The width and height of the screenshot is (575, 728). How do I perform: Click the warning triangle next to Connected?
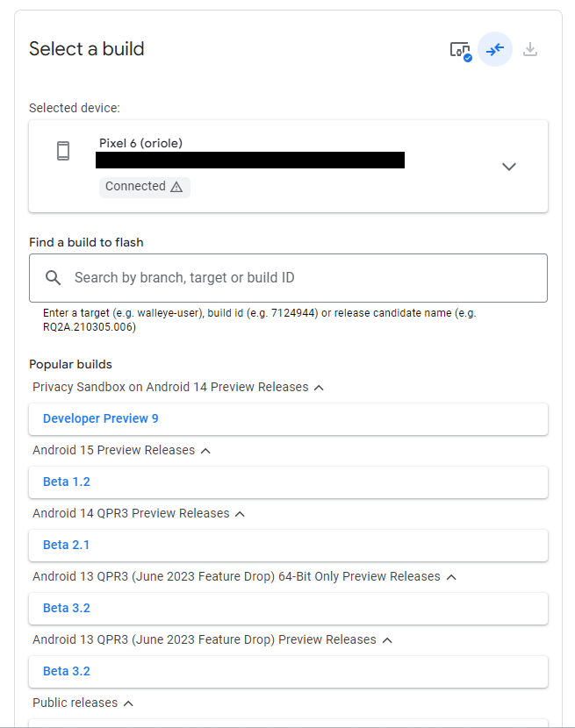[x=176, y=187]
